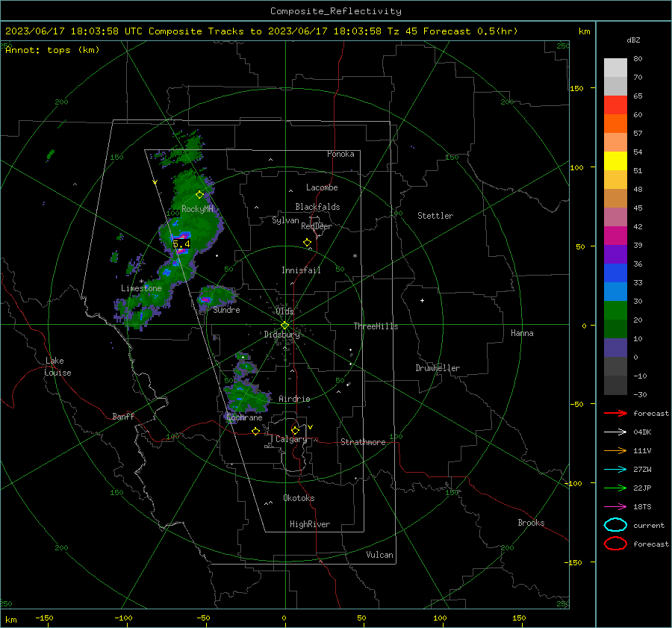
Task: Click the Lake Louise label
Action: point(57,367)
